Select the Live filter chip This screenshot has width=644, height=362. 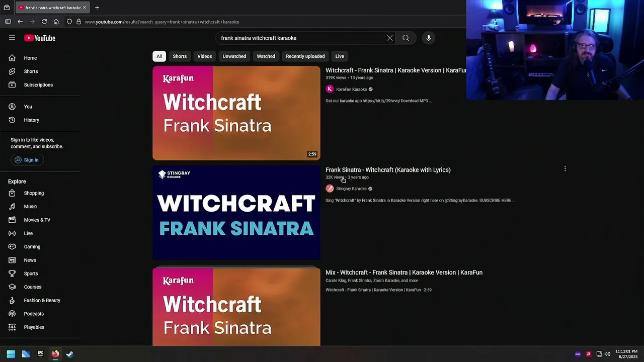click(x=340, y=56)
